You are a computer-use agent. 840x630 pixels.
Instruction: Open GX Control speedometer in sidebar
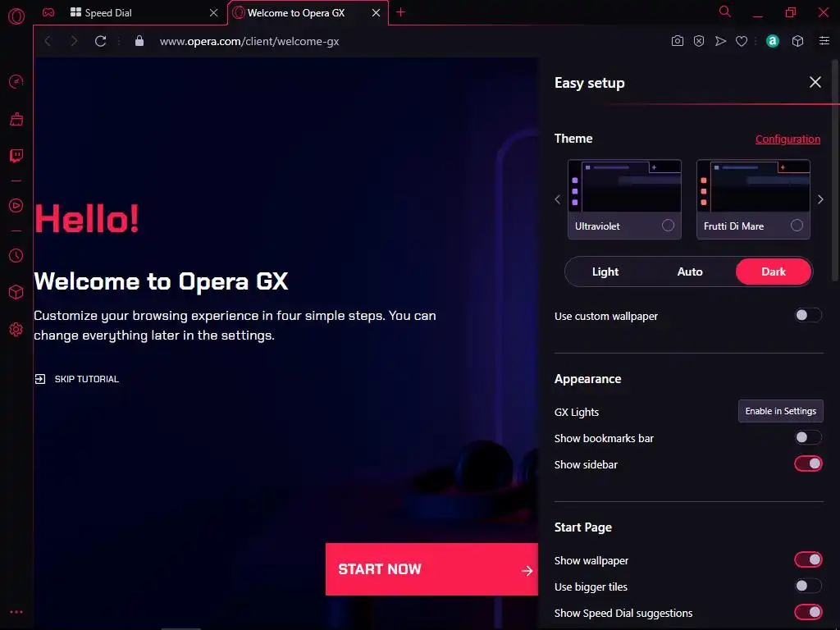tap(16, 81)
